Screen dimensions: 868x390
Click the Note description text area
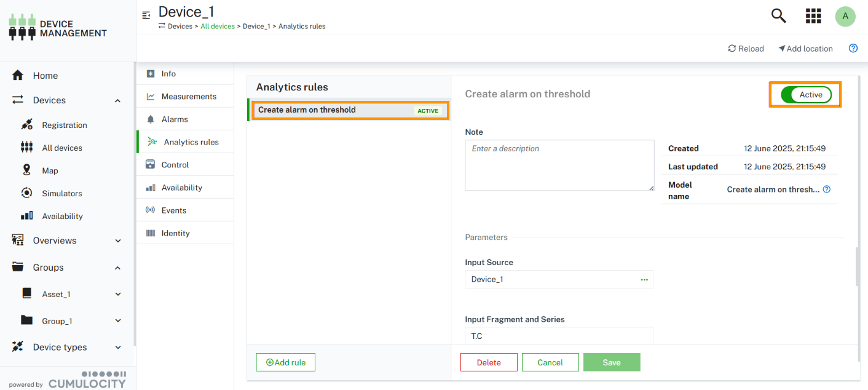[x=559, y=165]
